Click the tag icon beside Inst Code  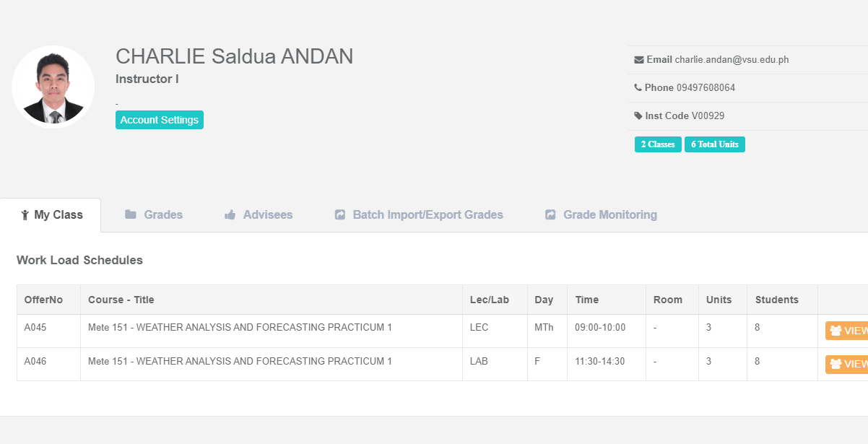click(x=638, y=116)
